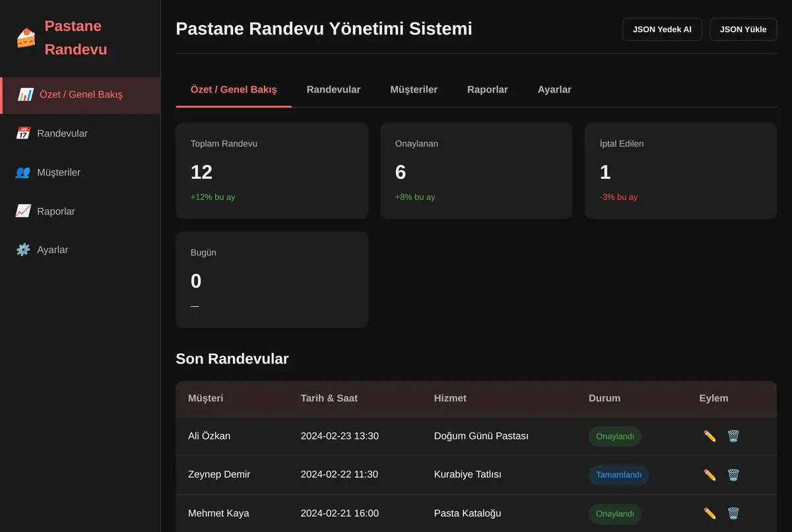The width and height of the screenshot is (792, 532).
Task: Click the date 2024-02-22 11:30
Action: [339, 475]
